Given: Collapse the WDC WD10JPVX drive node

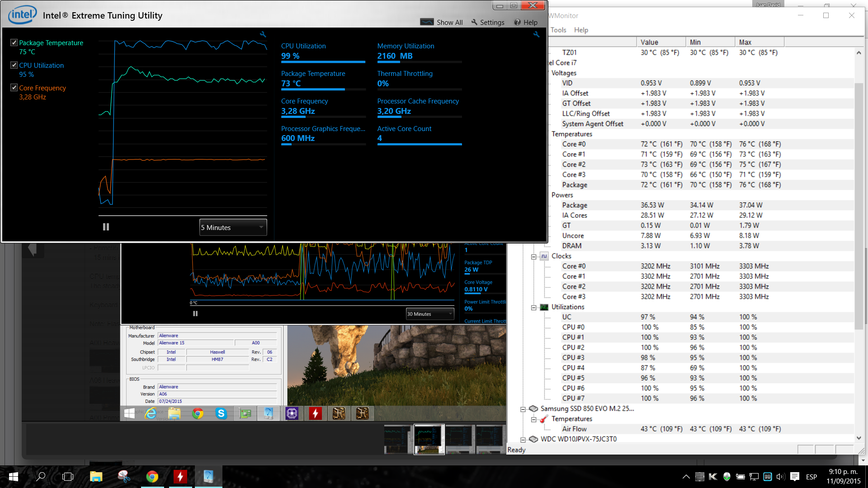Looking at the screenshot, I should click(523, 440).
